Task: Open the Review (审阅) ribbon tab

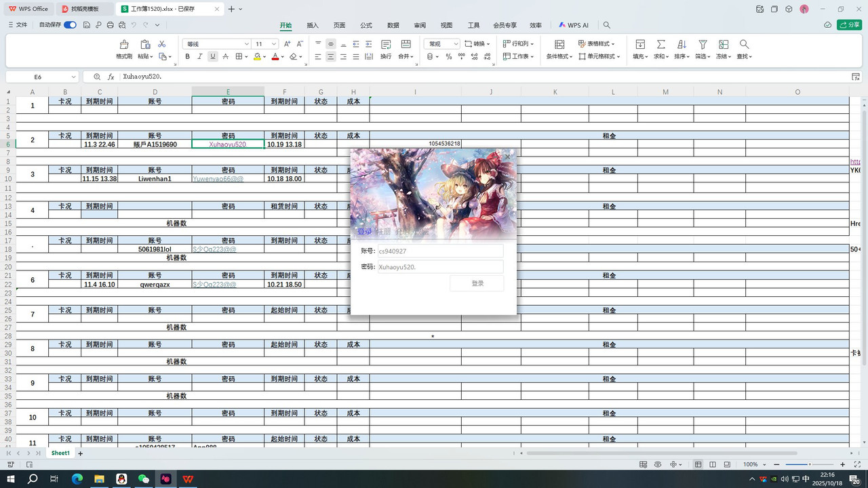Action: point(420,25)
